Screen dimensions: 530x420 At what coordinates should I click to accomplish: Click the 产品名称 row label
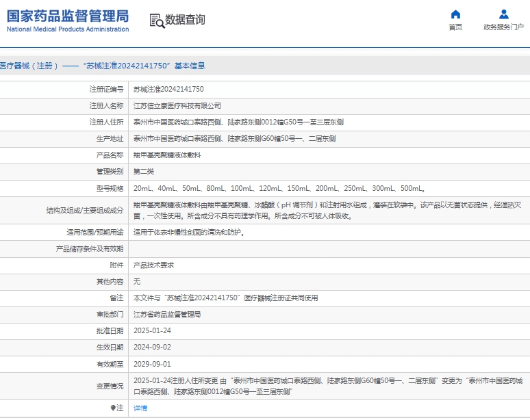pyautogui.click(x=110, y=155)
